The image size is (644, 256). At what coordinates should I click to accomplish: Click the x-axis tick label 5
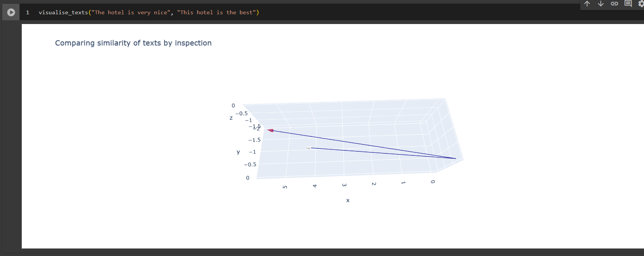pos(285,187)
